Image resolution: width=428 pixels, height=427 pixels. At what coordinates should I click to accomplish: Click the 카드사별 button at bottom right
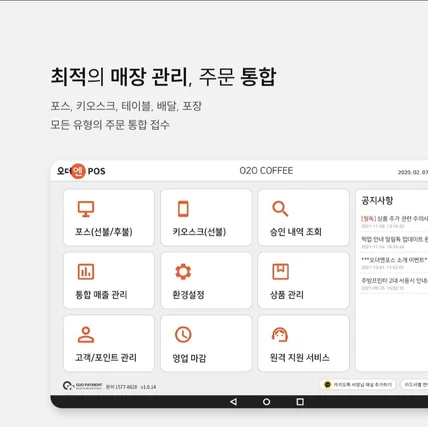[x=414, y=385]
